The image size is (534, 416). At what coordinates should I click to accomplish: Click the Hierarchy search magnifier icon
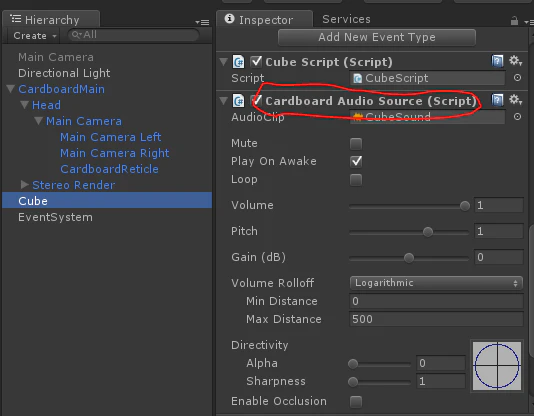(76, 35)
